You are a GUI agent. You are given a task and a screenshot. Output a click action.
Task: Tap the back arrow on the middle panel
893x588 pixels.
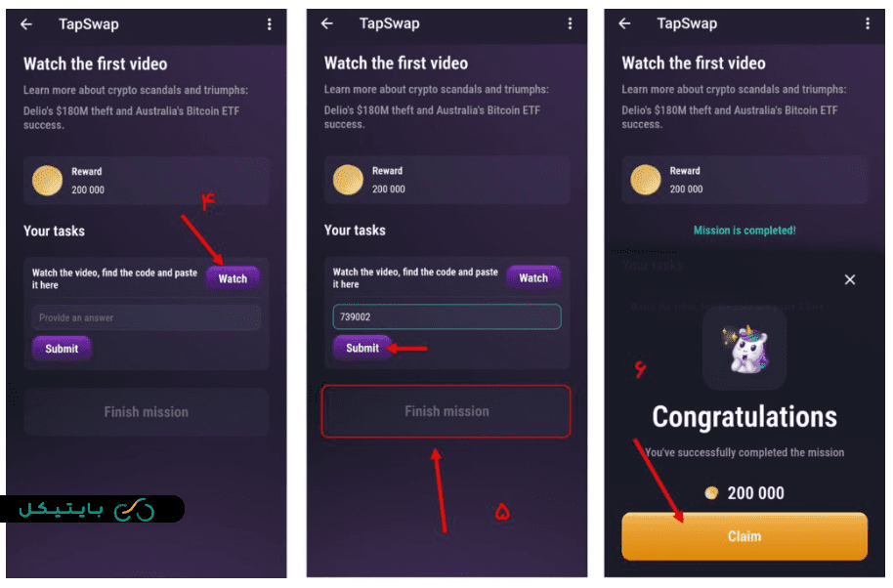(x=326, y=23)
